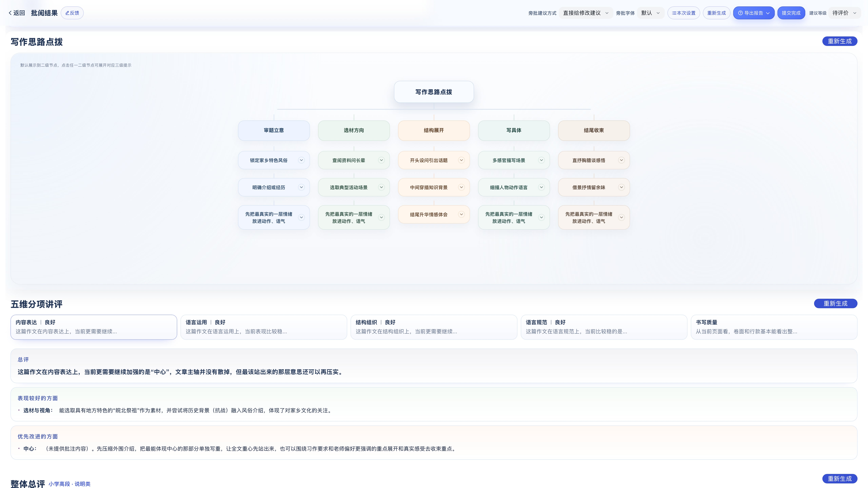Expand chevron on 借景抒情留余味
This screenshot has height=488, width=868.
[621, 187]
